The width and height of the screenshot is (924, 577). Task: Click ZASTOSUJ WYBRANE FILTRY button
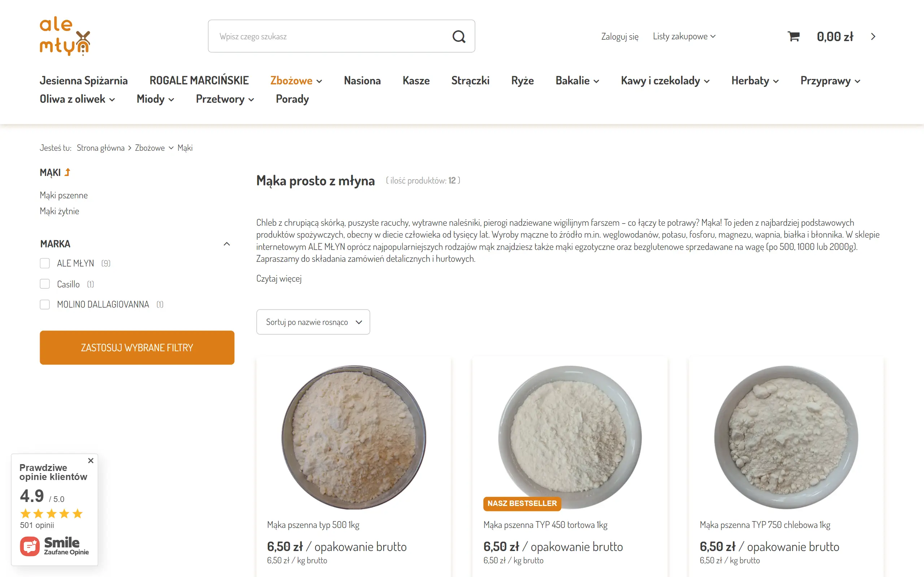[137, 348]
